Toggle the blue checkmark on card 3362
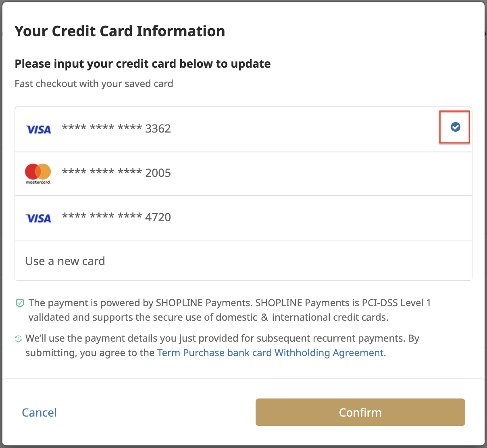Screen dimensions: 487x448 click(455, 127)
